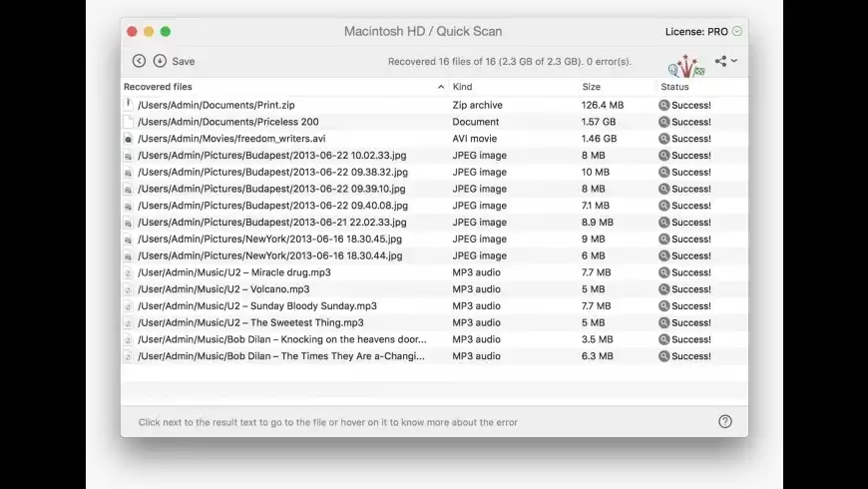The width and height of the screenshot is (868, 489).
Task: Click the 6.3 MB size value
Action: point(598,356)
